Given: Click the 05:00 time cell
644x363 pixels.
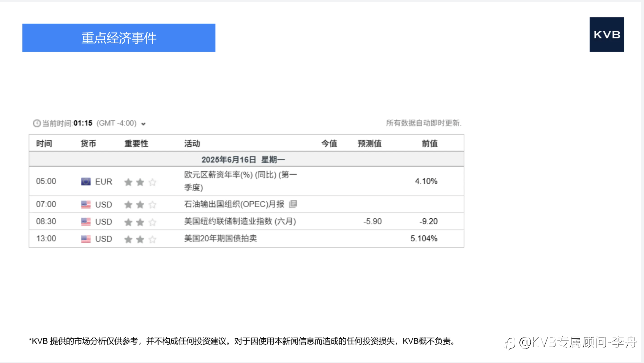Looking at the screenshot, I should point(46,181).
